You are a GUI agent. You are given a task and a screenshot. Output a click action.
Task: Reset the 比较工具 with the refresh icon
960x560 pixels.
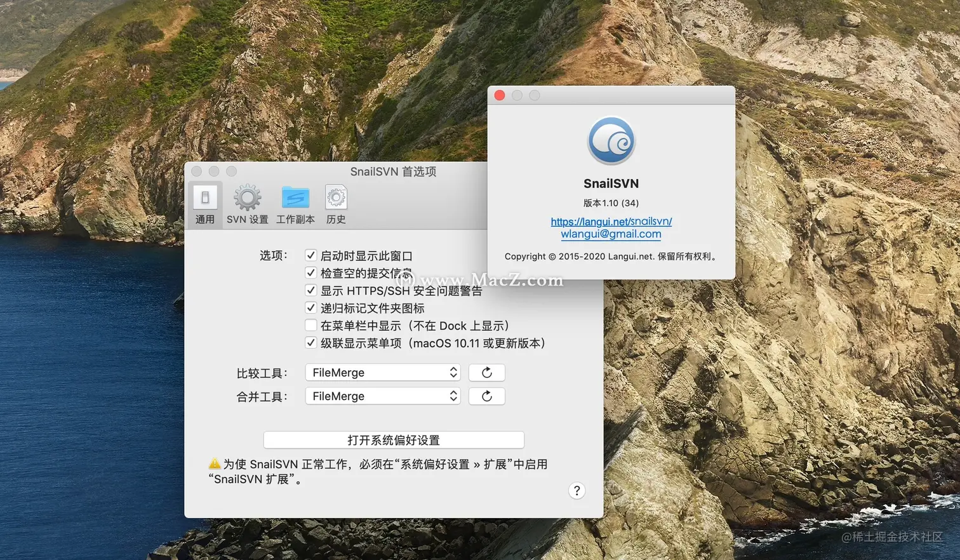(x=487, y=373)
